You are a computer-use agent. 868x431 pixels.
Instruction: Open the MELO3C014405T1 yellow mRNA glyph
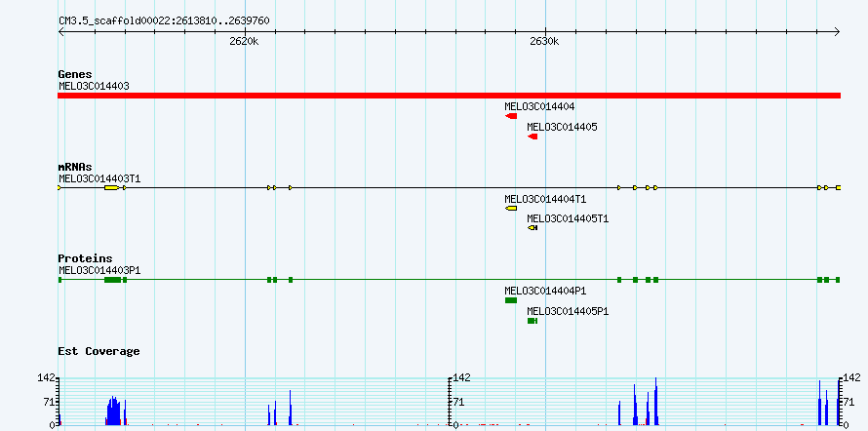click(x=533, y=228)
